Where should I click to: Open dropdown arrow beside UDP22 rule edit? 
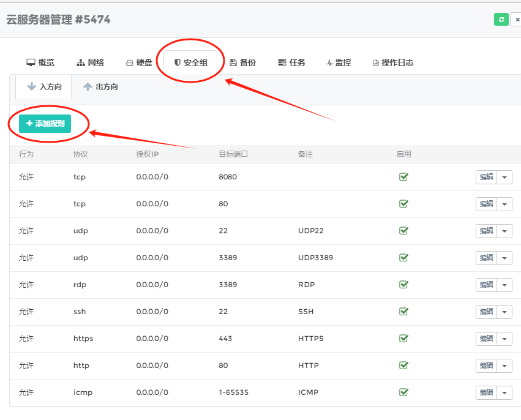[504, 231]
